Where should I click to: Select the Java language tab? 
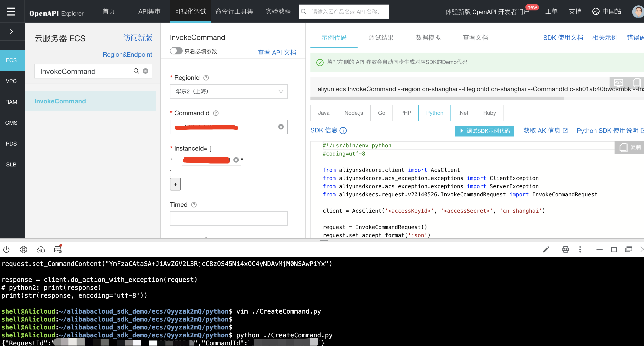click(324, 113)
